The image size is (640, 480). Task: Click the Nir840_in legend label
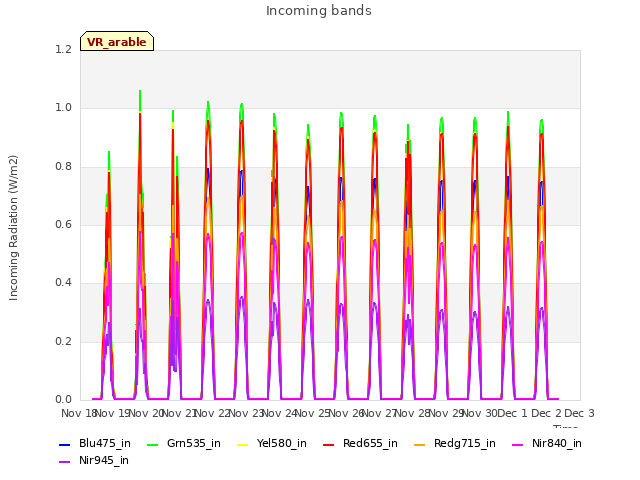(x=557, y=443)
